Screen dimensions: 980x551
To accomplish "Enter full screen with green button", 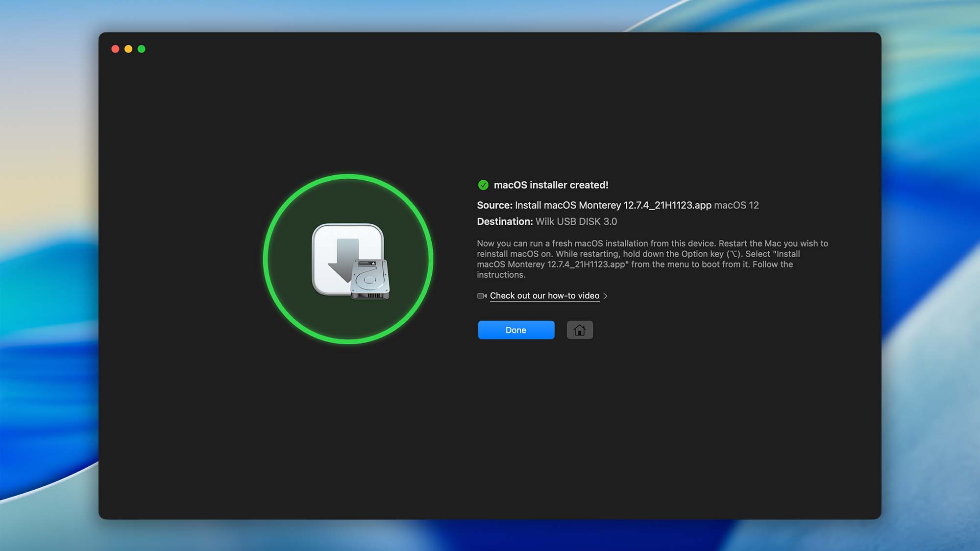I will pos(142,49).
